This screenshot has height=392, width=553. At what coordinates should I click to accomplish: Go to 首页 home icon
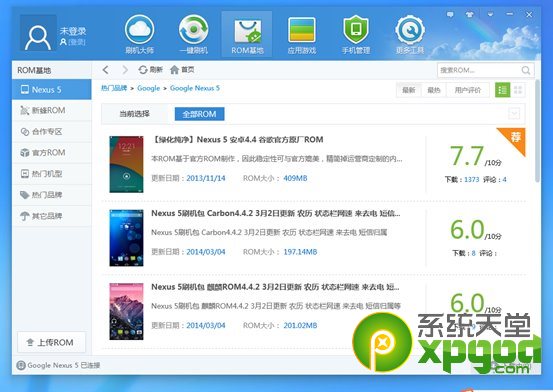coord(182,70)
